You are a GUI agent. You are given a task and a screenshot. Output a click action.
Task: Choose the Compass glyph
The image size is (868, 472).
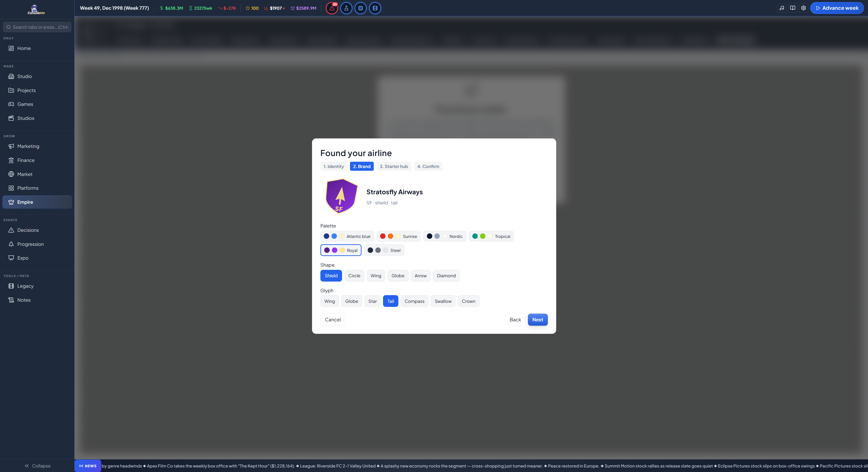click(x=414, y=301)
